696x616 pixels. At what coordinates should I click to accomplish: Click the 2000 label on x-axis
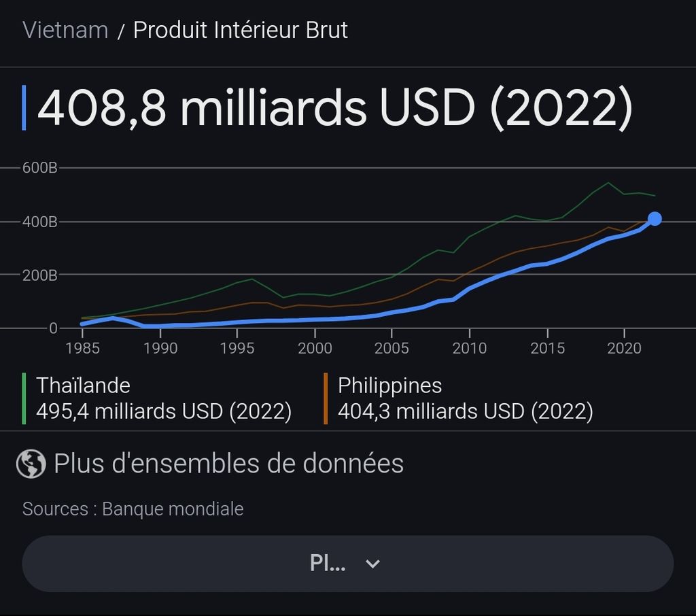[x=315, y=348]
